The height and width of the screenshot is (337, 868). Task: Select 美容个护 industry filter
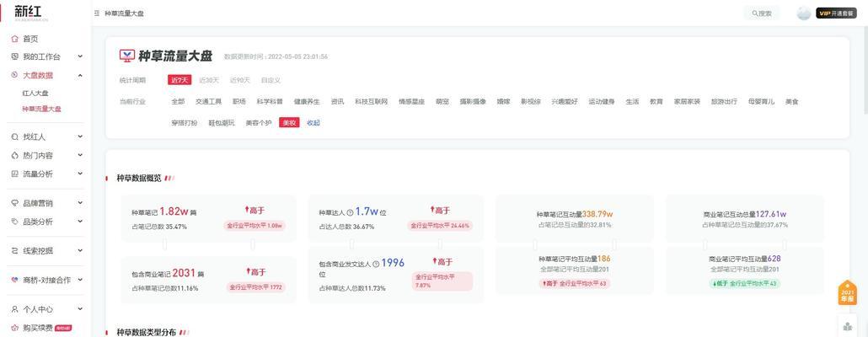[259, 123]
